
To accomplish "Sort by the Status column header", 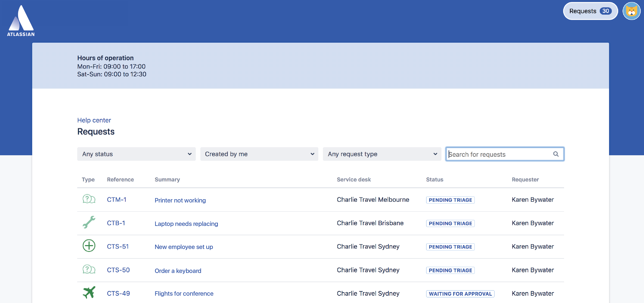I will tap(435, 179).
